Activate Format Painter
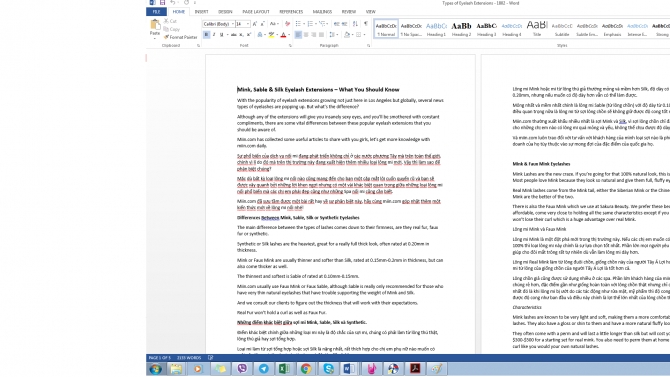 (x=180, y=37)
